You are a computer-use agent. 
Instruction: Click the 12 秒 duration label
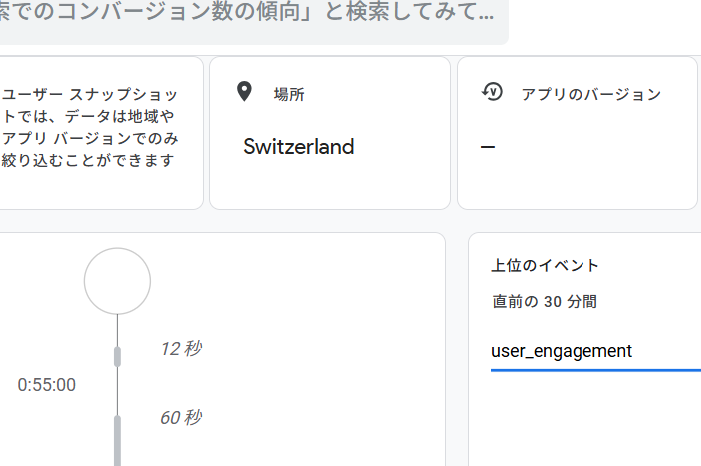181,349
